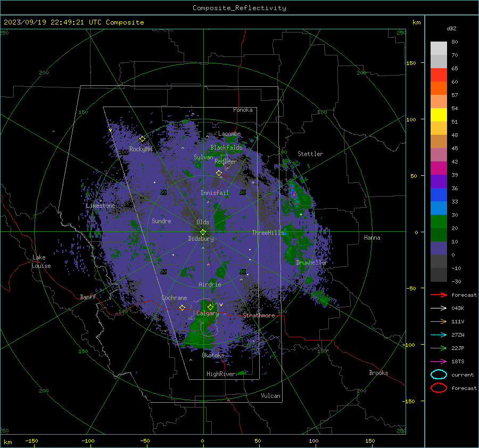Viewport: 479px width, 448px height.
Task: Click the yellow radar marker at Olds
Action: [x=203, y=232]
